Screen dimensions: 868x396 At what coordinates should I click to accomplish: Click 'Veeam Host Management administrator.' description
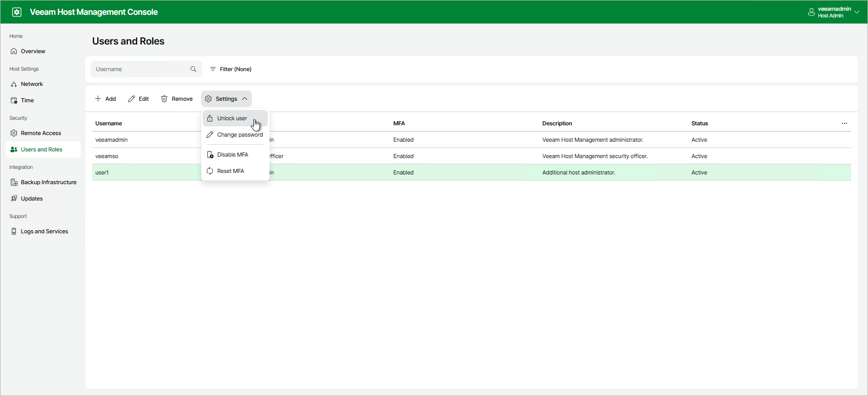point(593,140)
